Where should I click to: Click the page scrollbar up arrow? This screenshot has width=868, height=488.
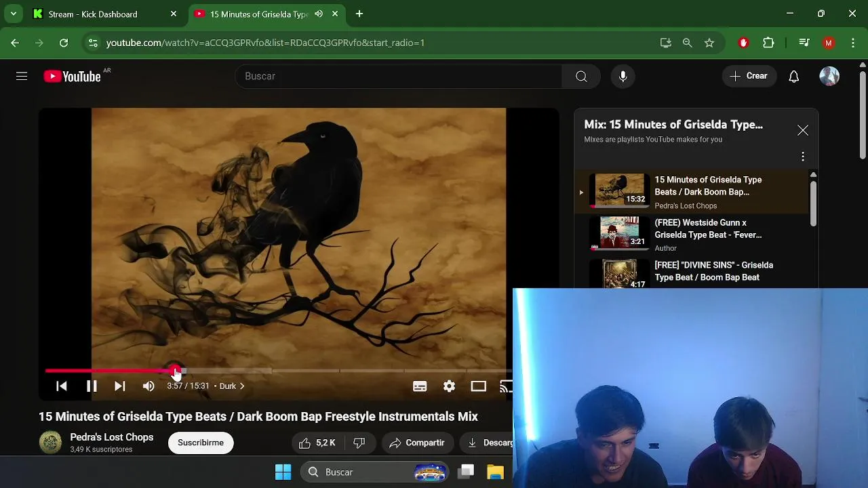coord(863,64)
